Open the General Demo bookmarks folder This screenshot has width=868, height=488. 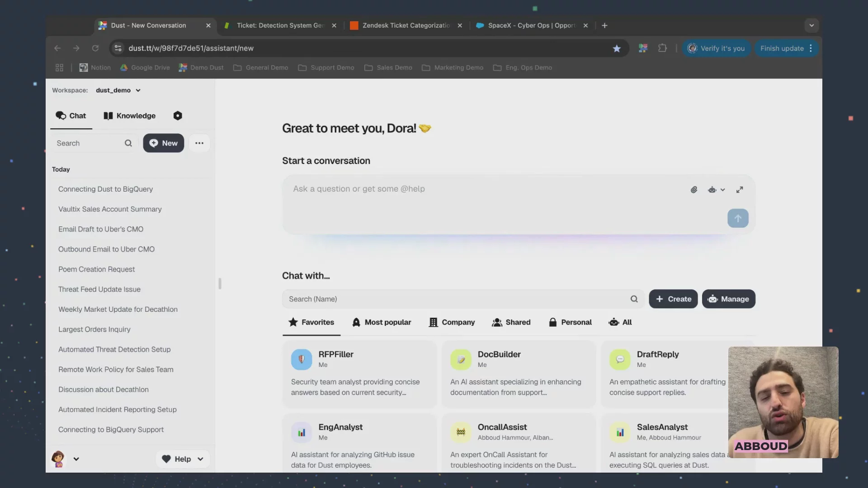point(261,68)
